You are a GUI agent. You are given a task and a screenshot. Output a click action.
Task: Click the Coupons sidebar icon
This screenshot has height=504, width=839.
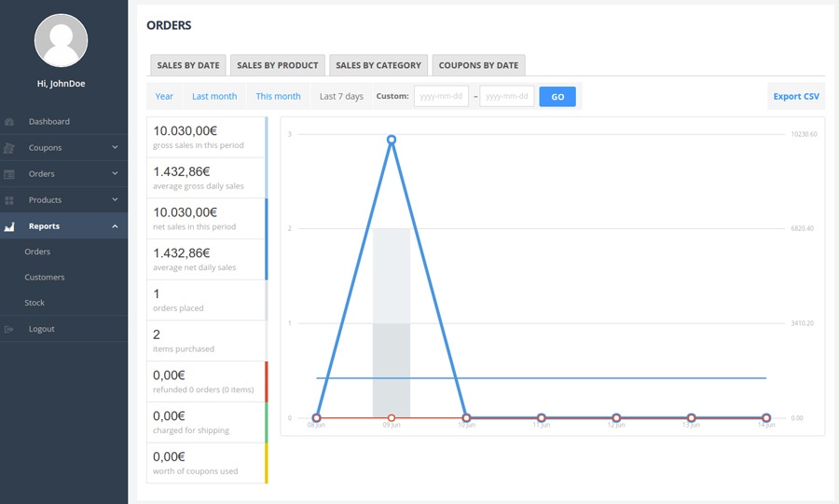point(9,148)
